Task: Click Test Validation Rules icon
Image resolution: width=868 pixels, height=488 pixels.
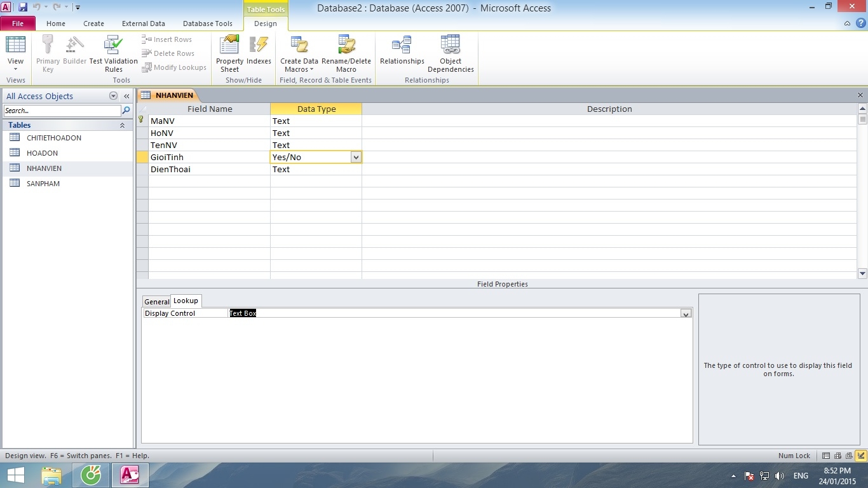Action: click(114, 53)
